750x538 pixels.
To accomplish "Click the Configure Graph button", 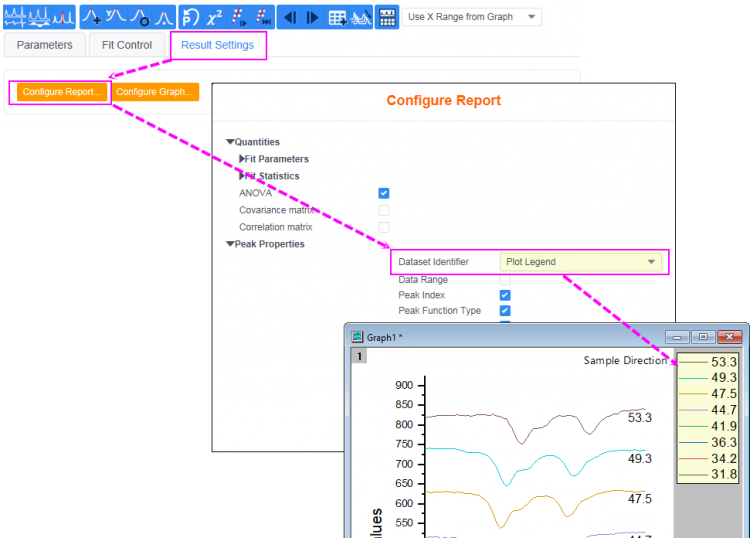I will click(155, 92).
